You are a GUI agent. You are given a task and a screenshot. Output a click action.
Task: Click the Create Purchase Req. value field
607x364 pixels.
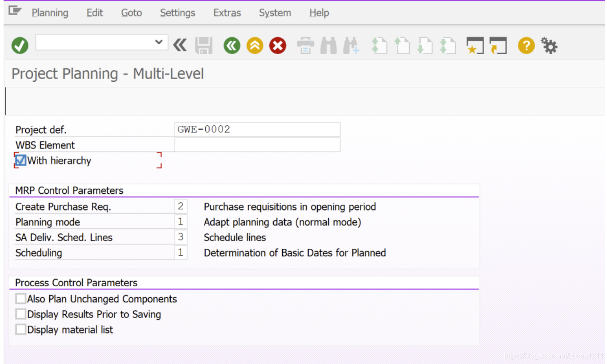coord(180,206)
